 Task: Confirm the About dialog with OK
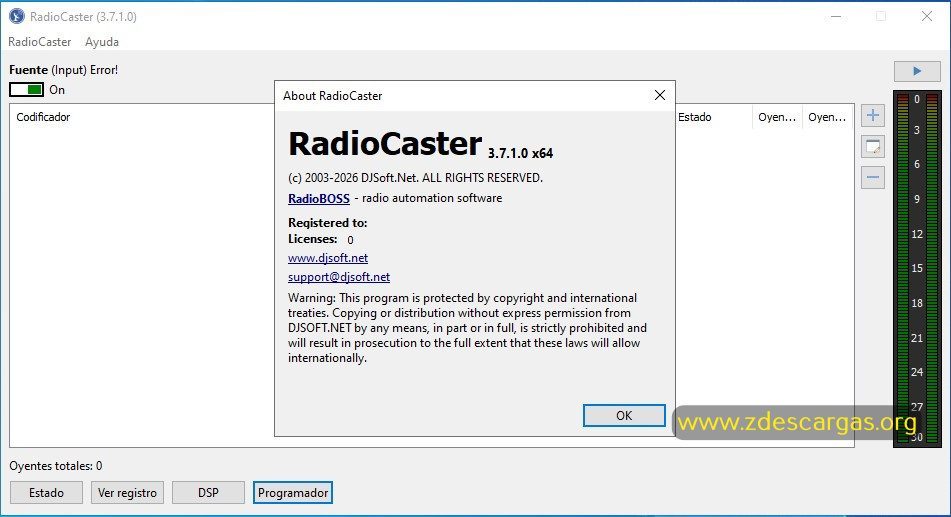624,416
